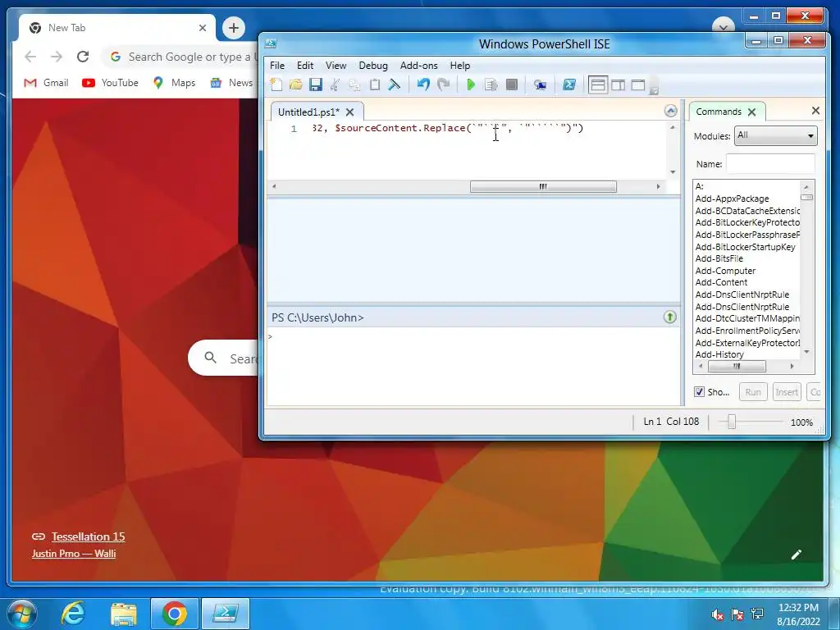Open Edit menu

point(305,66)
